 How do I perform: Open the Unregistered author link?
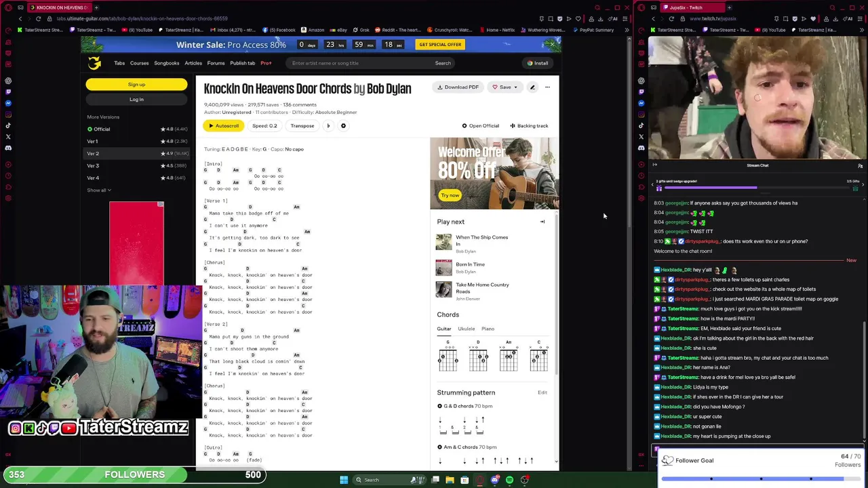point(236,112)
